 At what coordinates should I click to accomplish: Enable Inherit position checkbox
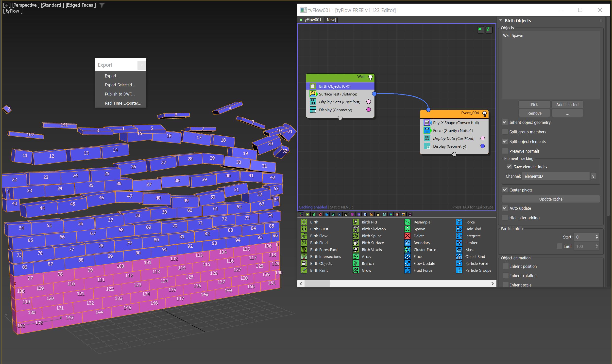pyautogui.click(x=506, y=266)
